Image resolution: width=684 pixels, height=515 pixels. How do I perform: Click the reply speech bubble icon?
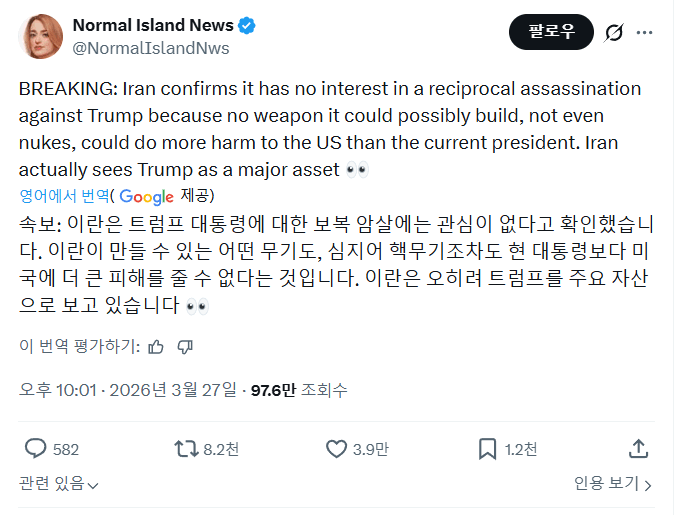(36, 449)
